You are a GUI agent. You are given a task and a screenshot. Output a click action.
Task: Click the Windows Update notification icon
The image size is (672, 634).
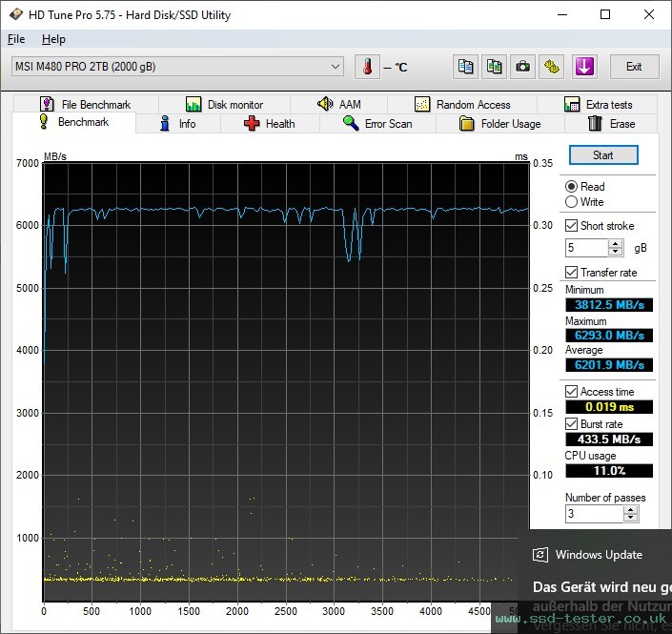click(540, 555)
